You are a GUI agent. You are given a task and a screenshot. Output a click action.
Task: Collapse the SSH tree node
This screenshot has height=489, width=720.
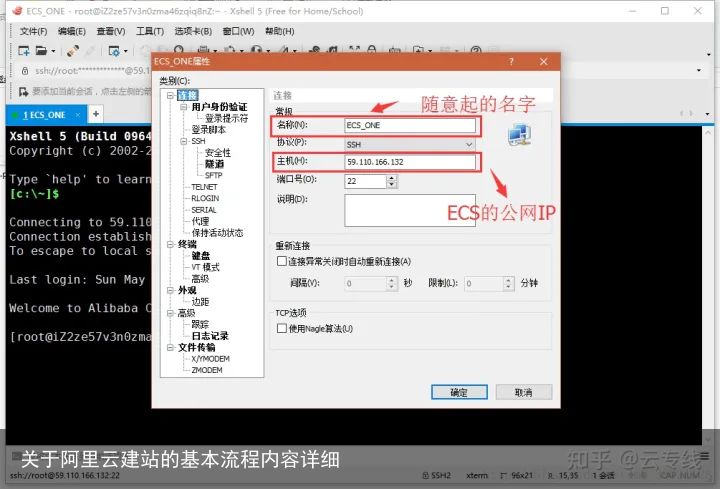point(184,141)
